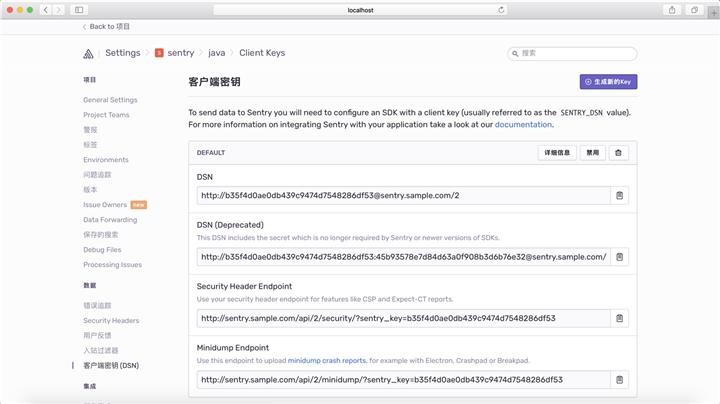720x404 pixels.
Task: Open Environments in sidebar
Action: [x=106, y=160]
